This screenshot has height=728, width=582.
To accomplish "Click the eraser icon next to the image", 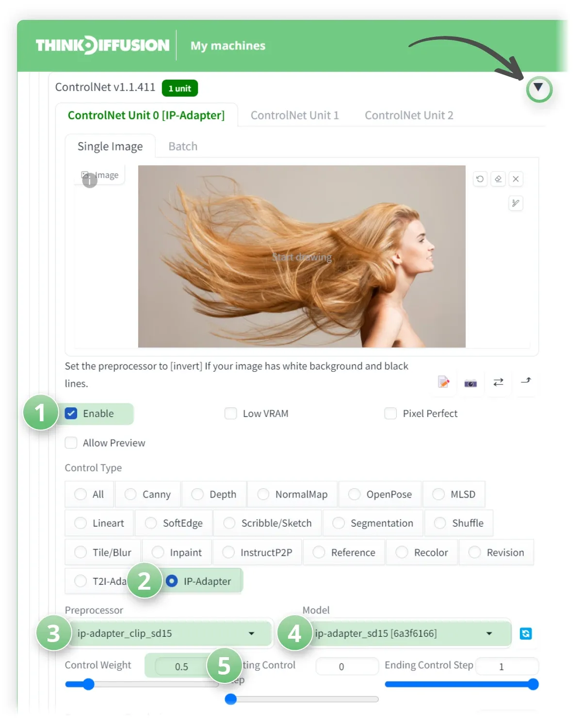I will click(498, 179).
